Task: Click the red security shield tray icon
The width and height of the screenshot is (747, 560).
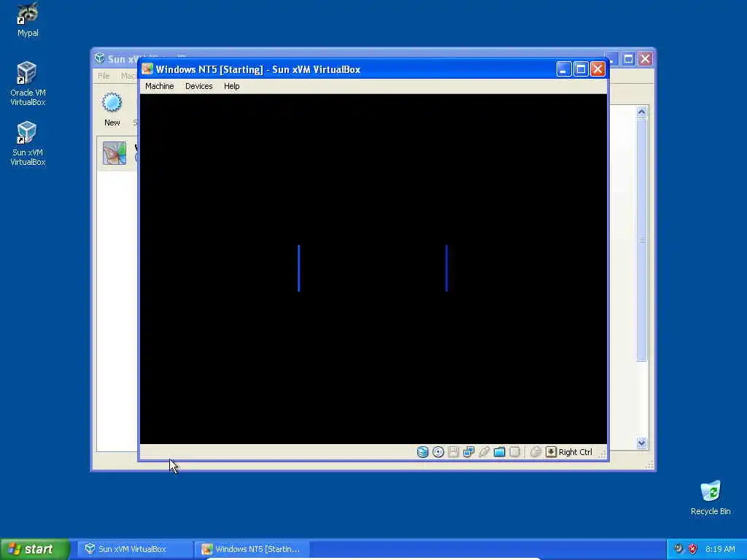Action: click(x=693, y=549)
